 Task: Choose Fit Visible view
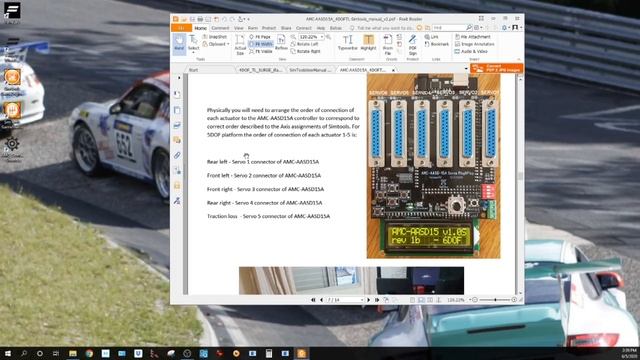(x=261, y=51)
